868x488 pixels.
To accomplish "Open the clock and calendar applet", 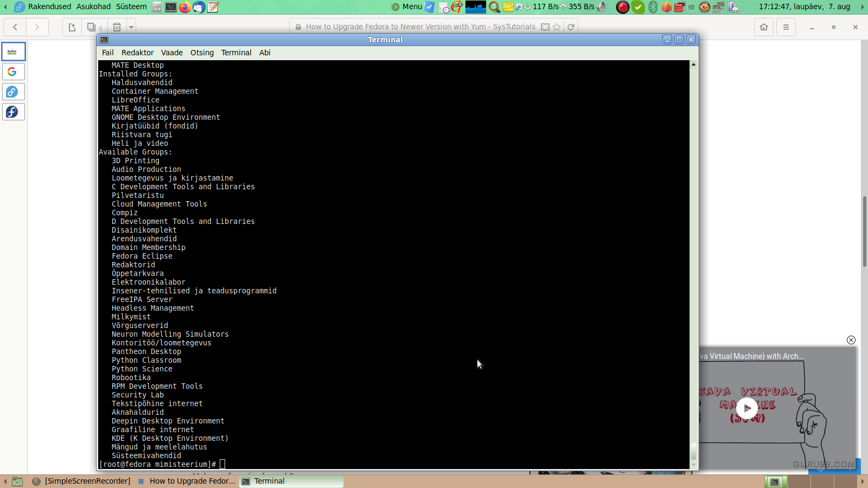I will click(805, 7).
